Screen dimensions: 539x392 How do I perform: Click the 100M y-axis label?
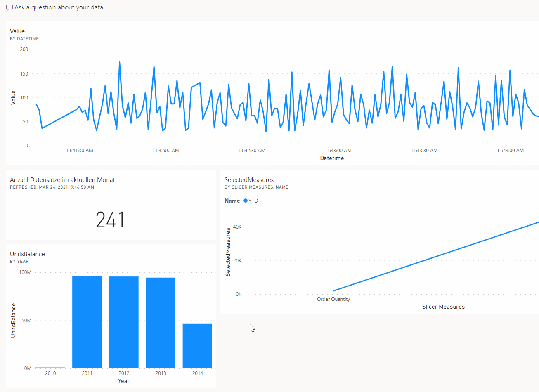25,272
